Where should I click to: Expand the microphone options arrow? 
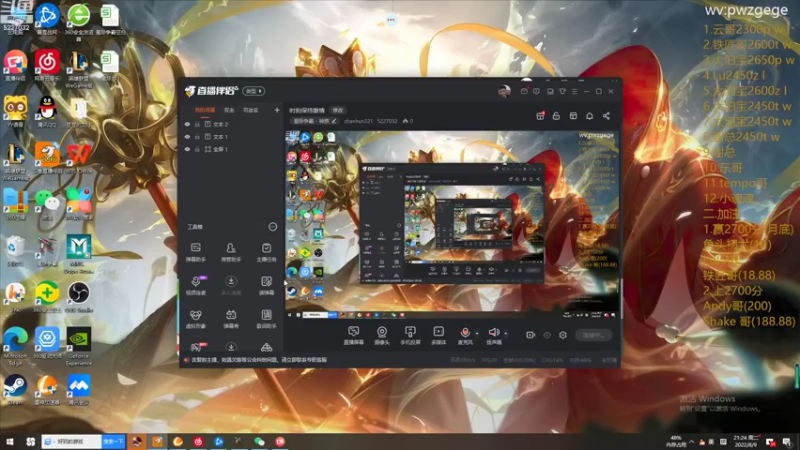pos(477,333)
